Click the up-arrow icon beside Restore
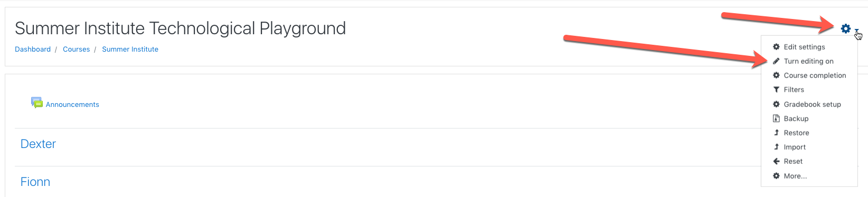The height and width of the screenshot is (197, 868). [x=776, y=133]
